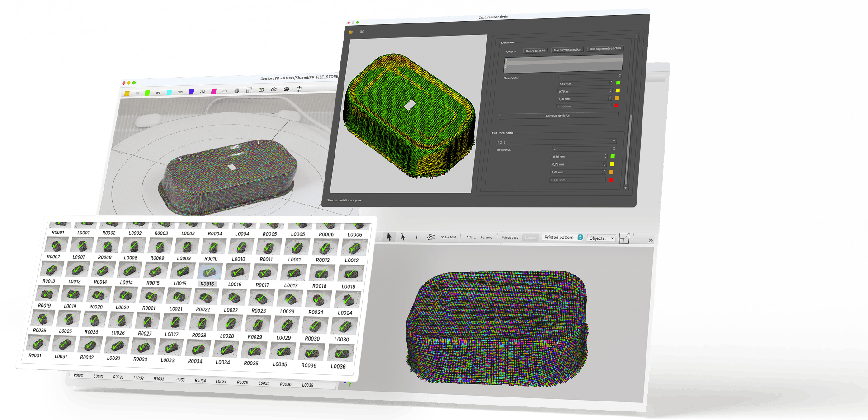Click yellow swatch in Edit Thresholds section

[612, 164]
